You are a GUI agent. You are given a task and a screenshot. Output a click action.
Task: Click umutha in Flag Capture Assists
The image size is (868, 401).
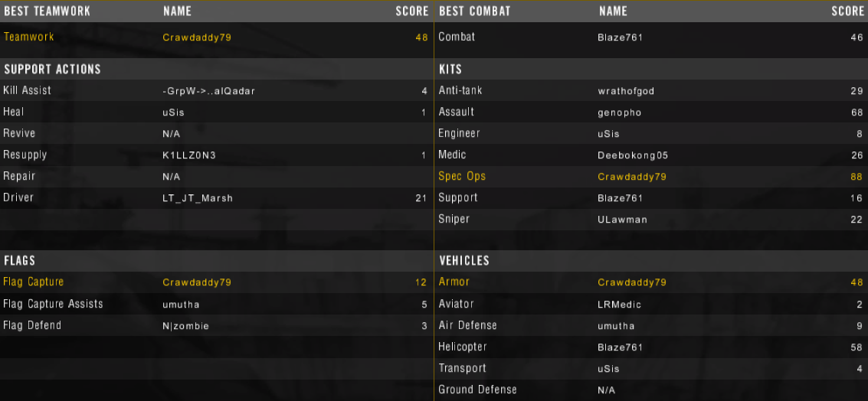click(x=181, y=305)
